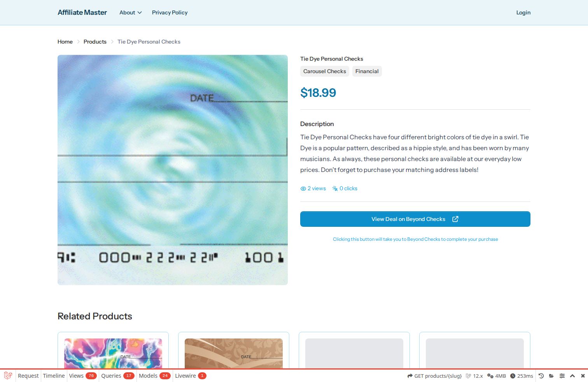Click the Laravel debugbar logo icon
The width and height of the screenshot is (588, 382).
(8, 376)
